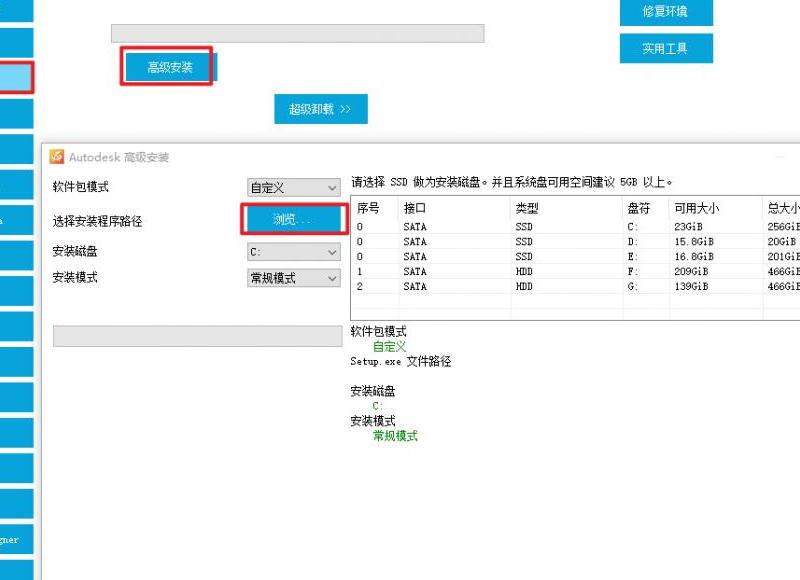Click 浏览... to choose the installer path
This screenshot has width=800, height=580.
(293, 220)
